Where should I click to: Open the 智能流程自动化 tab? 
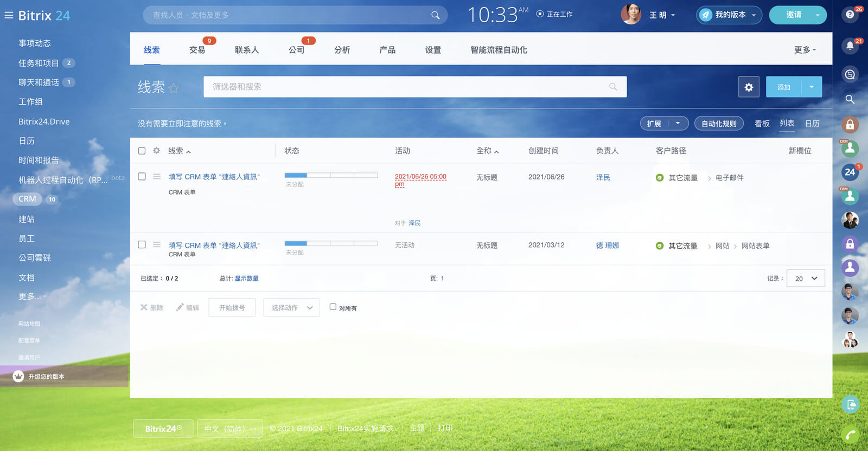[499, 50]
